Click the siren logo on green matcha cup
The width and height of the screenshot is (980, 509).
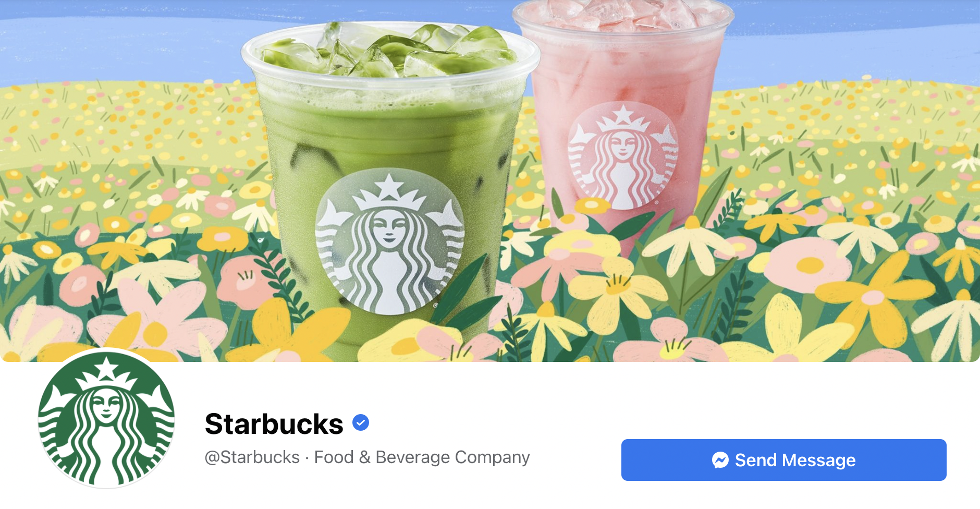point(389,241)
